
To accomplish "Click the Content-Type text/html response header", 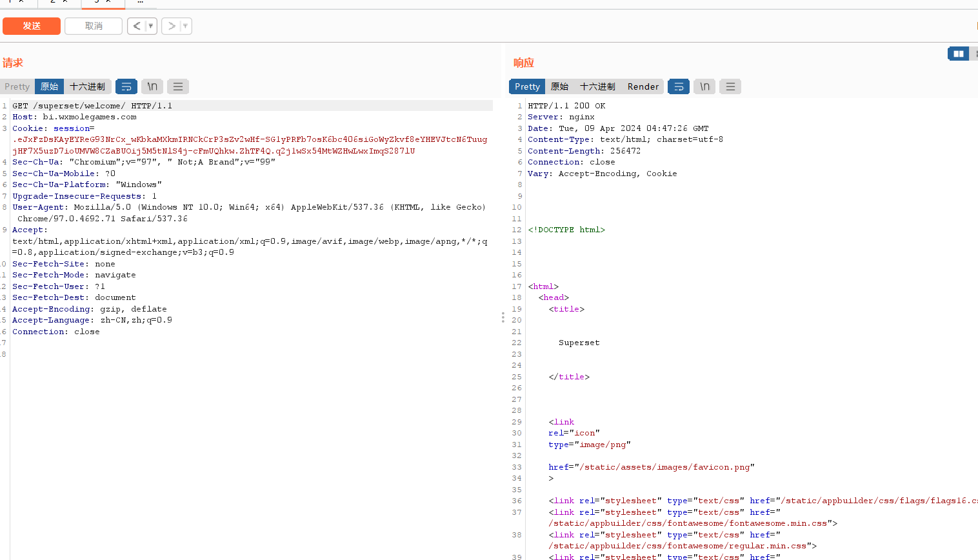I will 626,139.
